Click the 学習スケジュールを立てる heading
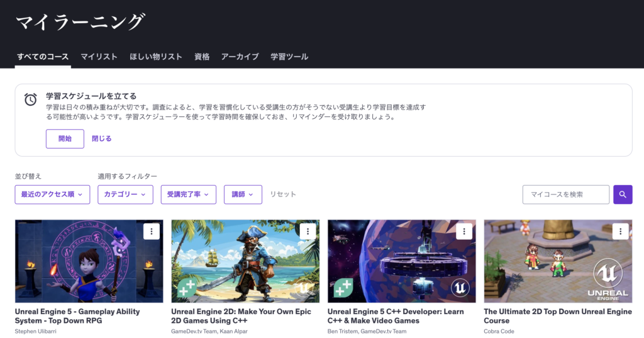The width and height of the screenshot is (644, 338). [91, 96]
